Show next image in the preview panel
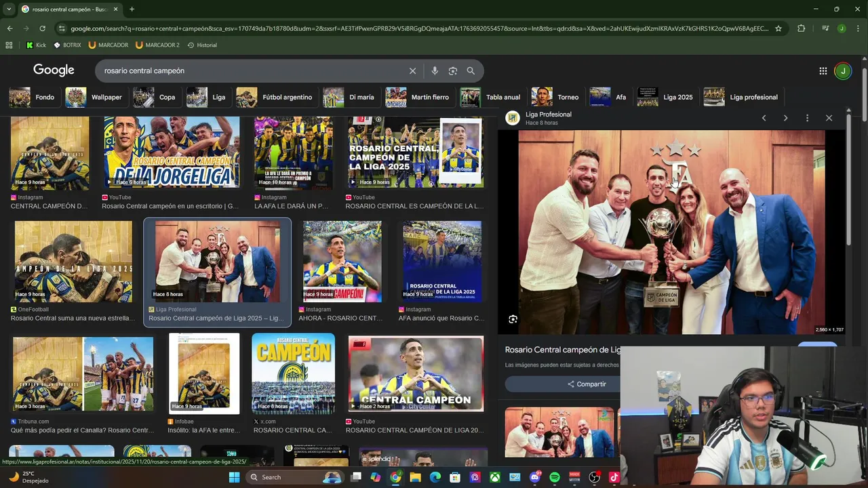The height and width of the screenshot is (488, 868). (785, 118)
